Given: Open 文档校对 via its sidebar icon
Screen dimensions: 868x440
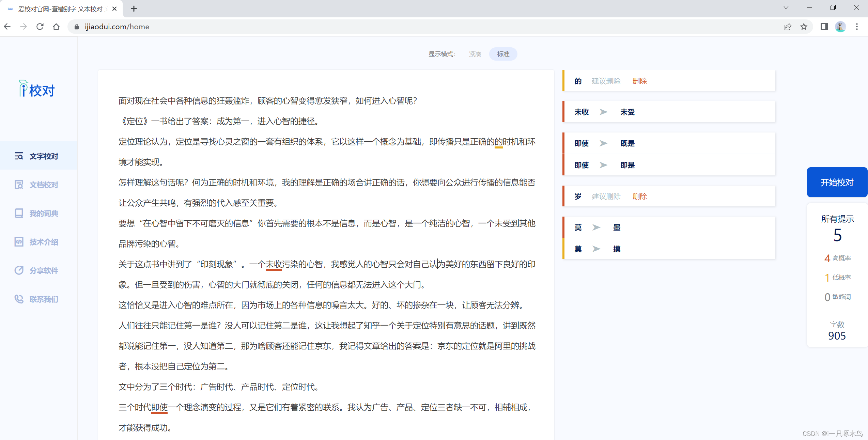Looking at the screenshot, I should pos(19,185).
